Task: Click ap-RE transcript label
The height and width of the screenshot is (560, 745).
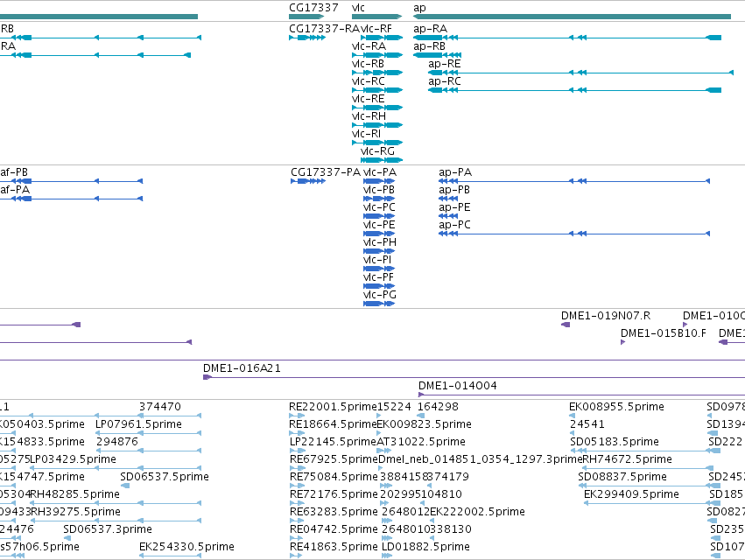Action: click(x=444, y=64)
